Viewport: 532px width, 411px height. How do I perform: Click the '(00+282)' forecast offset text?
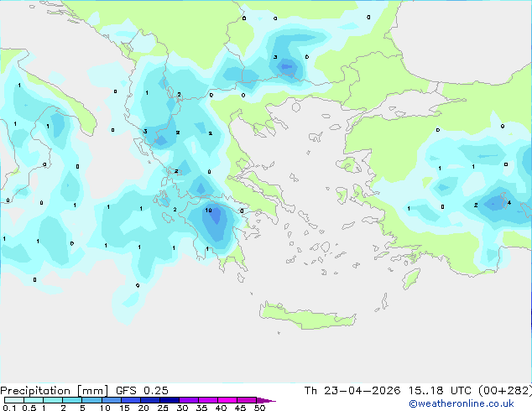(x=505, y=391)
